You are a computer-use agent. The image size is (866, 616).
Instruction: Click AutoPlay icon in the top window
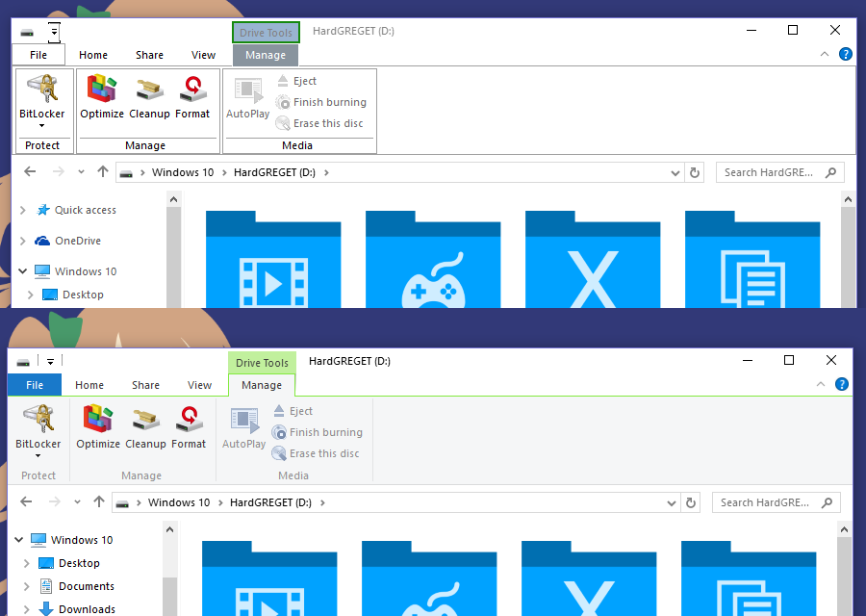click(x=247, y=97)
